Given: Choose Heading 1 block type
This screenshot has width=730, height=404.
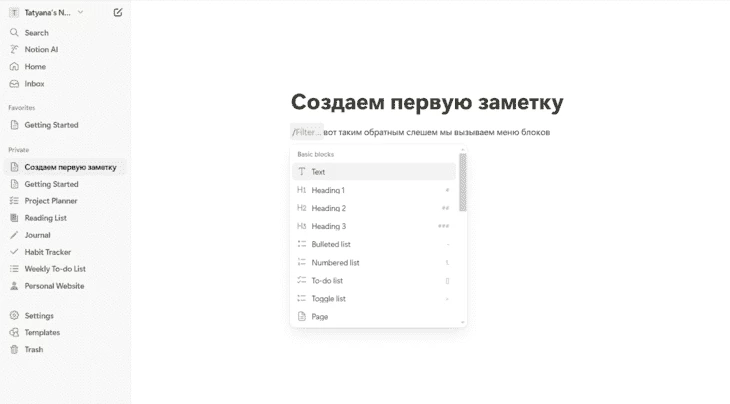Looking at the screenshot, I should 328,190.
